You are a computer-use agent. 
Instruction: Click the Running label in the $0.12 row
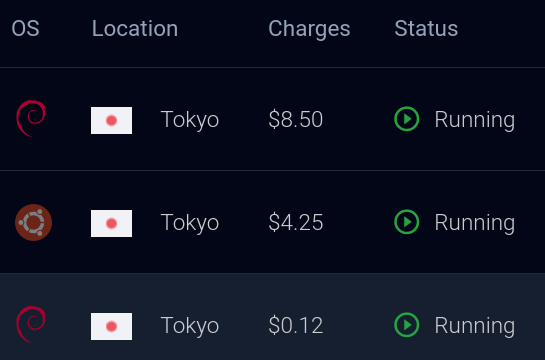(475, 327)
